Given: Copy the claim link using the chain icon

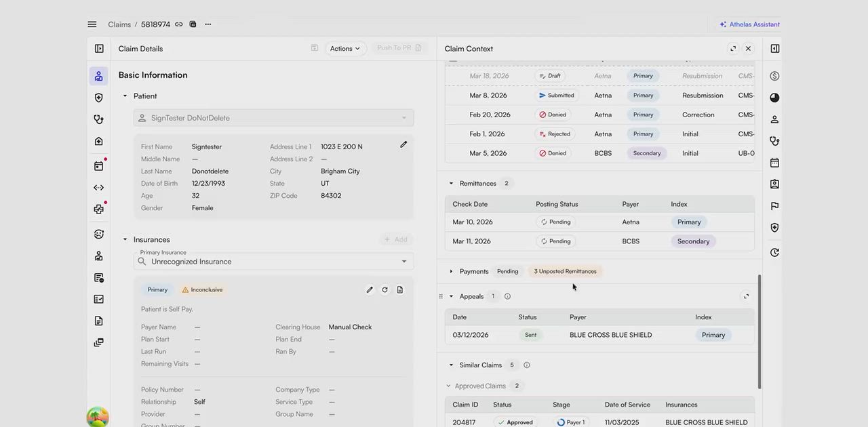Looking at the screenshot, I should pyautogui.click(x=178, y=24).
